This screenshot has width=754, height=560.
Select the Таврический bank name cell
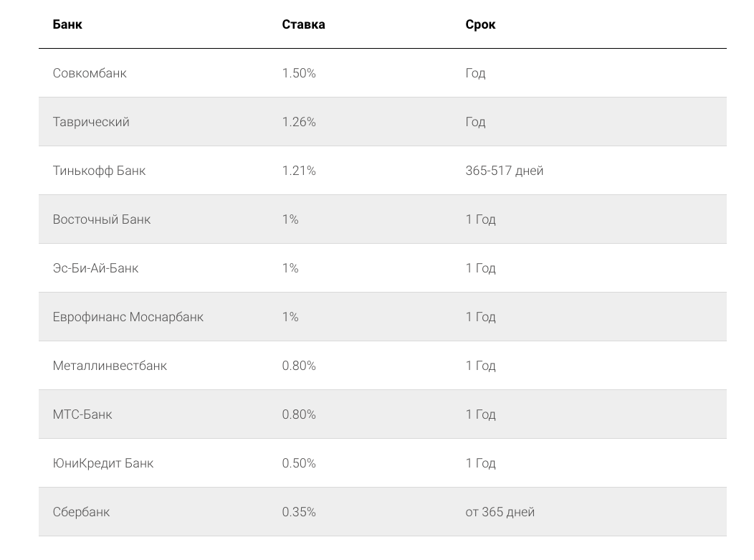(x=91, y=122)
